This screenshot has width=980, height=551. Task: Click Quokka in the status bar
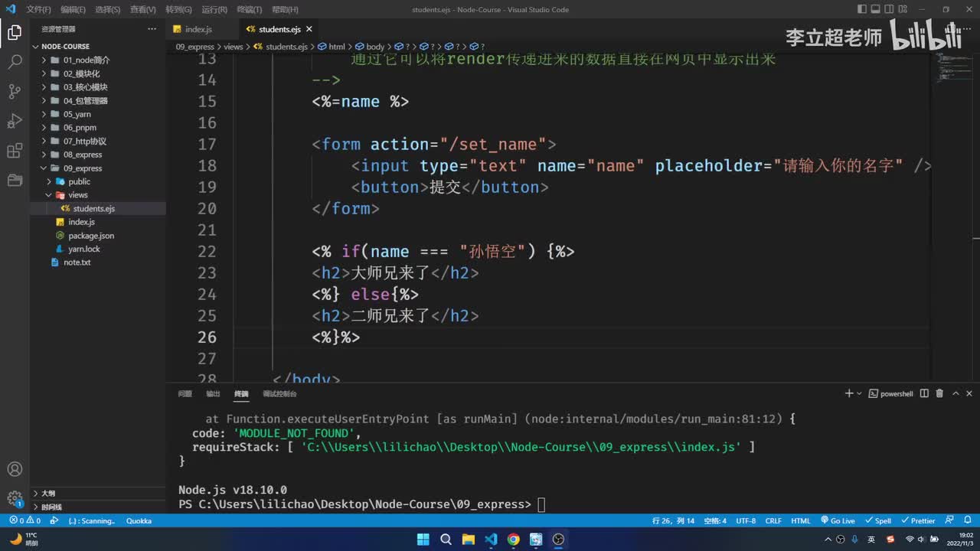[139, 520]
